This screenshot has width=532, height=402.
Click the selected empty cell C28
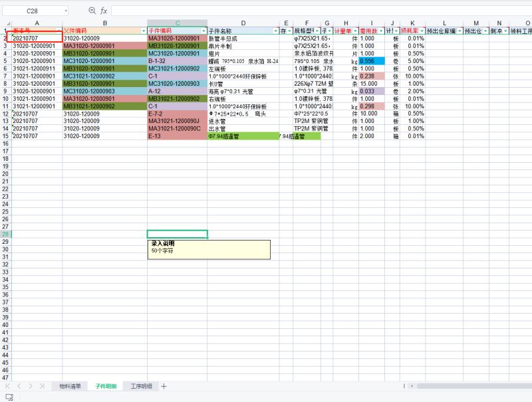(177, 234)
